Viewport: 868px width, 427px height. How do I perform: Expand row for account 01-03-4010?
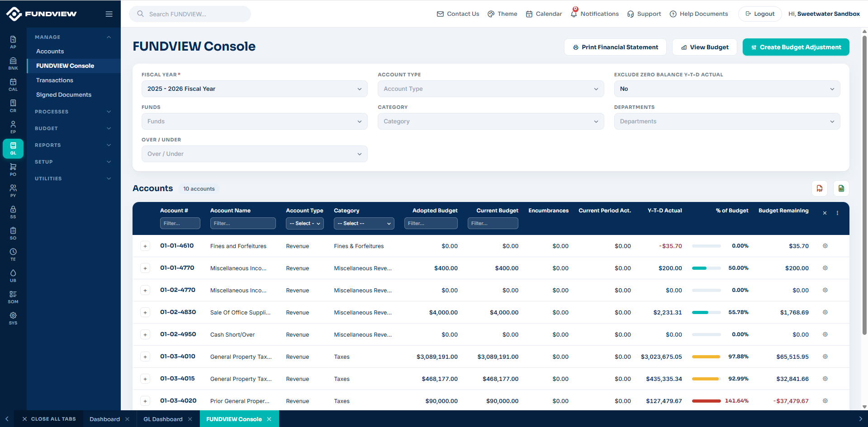[x=145, y=357]
